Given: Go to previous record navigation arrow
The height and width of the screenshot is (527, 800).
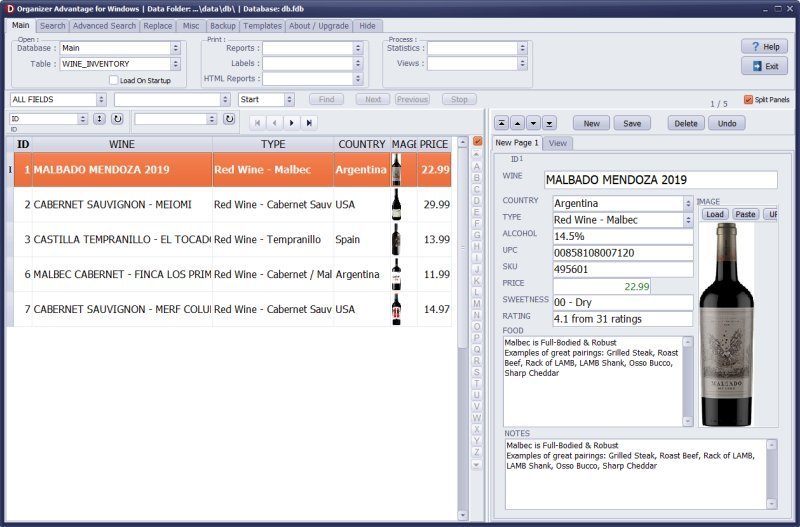Looking at the screenshot, I should (274, 123).
